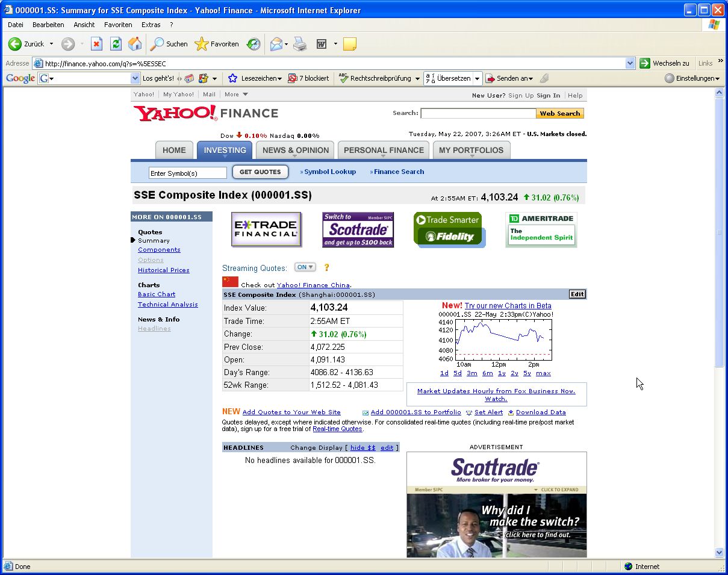Image resolution: width=728 pixels, height=575 pixels.
Task: Open the Google search box dropdown
Action: pos(135,78)
